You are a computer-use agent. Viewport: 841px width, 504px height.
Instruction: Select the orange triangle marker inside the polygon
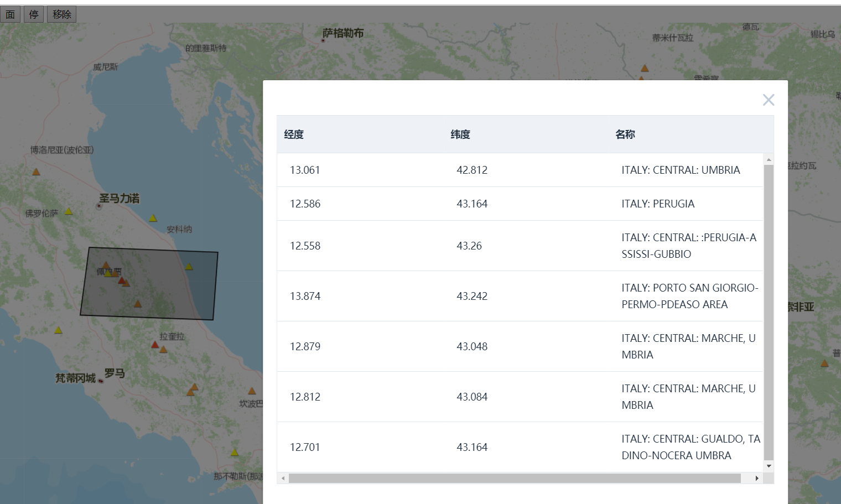point(138,303)
